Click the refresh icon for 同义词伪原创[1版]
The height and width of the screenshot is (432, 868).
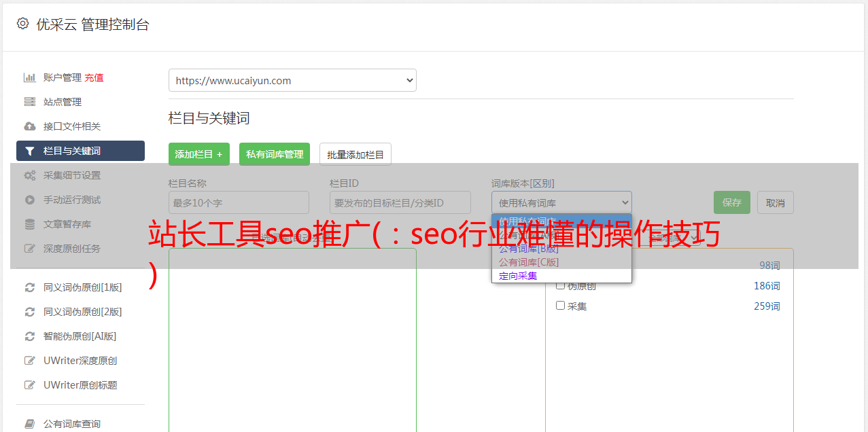pyautogui.click(x=29, y=287)
